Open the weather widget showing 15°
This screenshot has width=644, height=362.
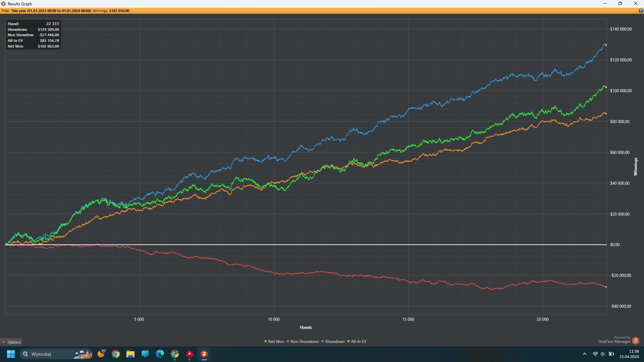pyautogui.click(x=101, y=354)
